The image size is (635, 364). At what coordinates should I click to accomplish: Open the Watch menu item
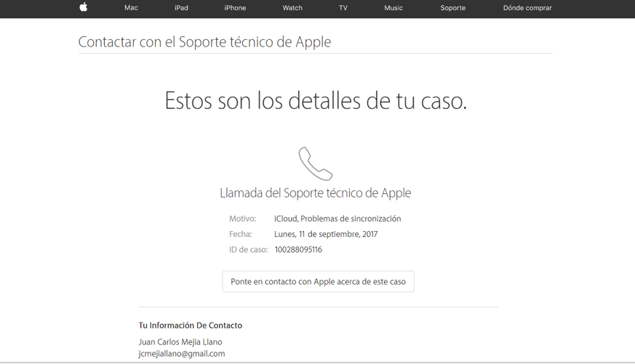point(292,8)
